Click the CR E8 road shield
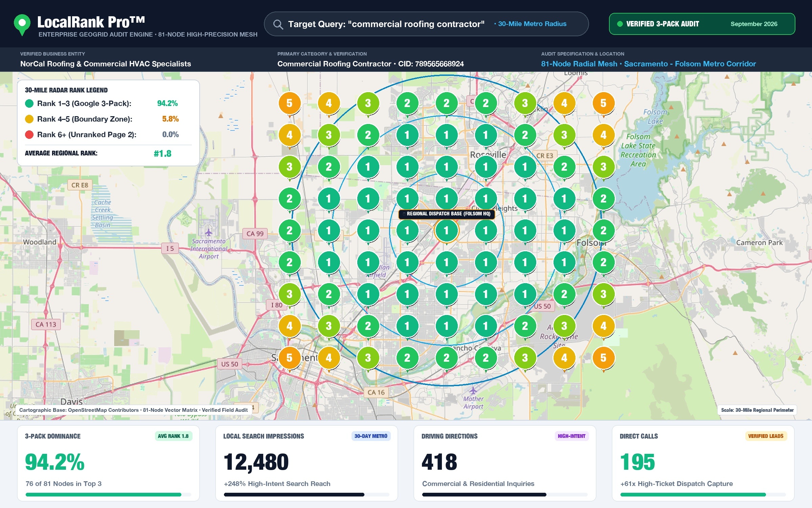The image size is (812, 508). (x=80, y=185)
